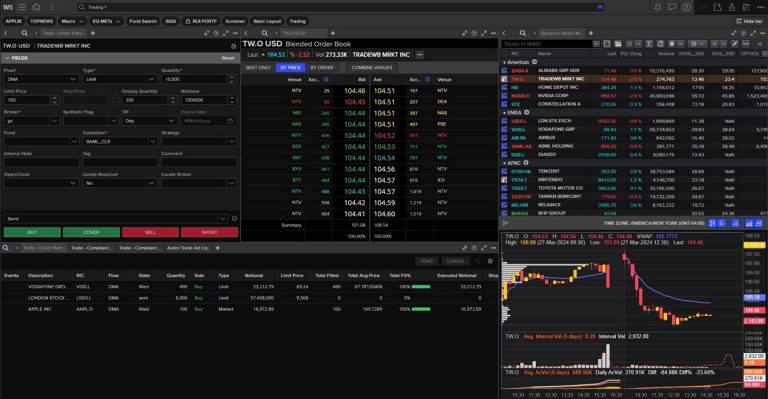Click the green BUY button

coord(32,232)
